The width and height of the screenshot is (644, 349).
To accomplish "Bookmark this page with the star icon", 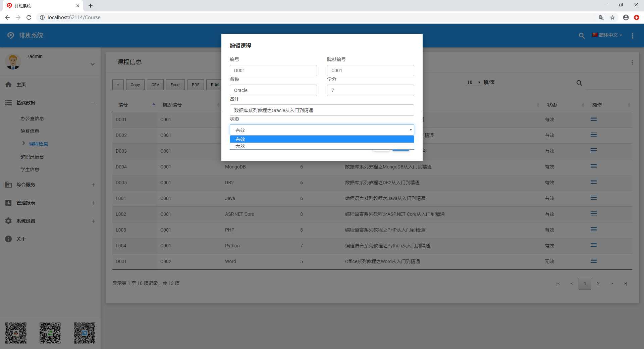I will pos(612,17).
